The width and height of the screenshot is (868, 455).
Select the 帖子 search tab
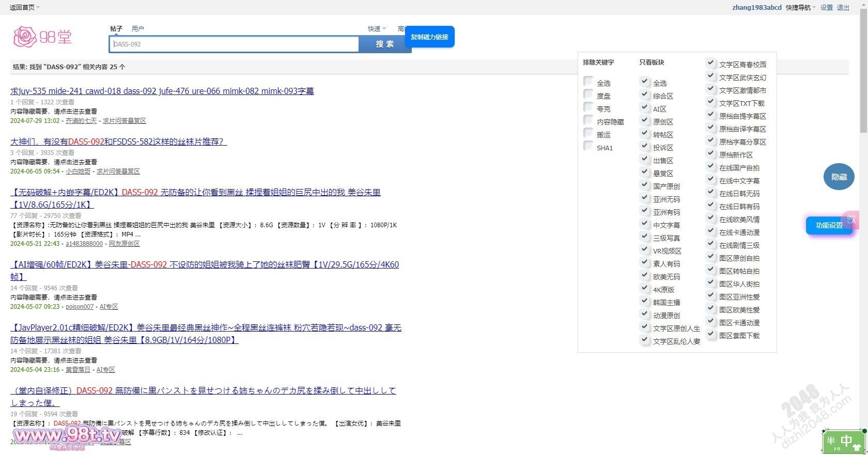tap(116, 29)
